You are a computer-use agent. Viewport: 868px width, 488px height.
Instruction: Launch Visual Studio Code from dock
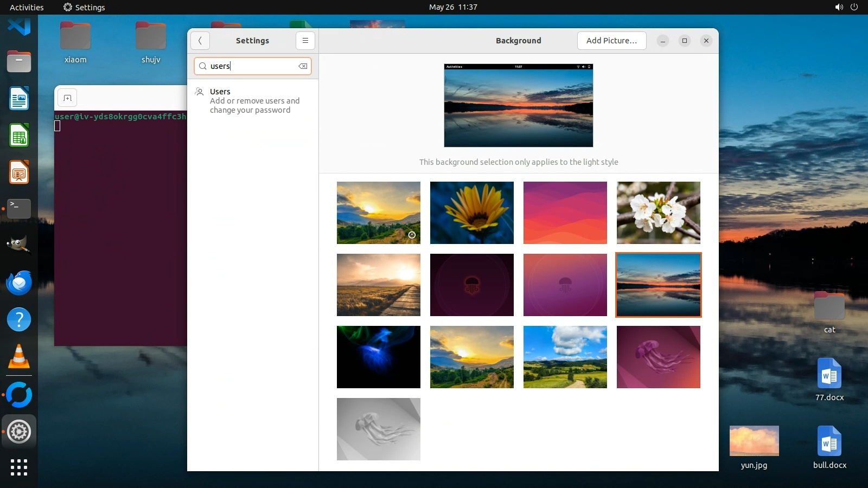[19, 26]
